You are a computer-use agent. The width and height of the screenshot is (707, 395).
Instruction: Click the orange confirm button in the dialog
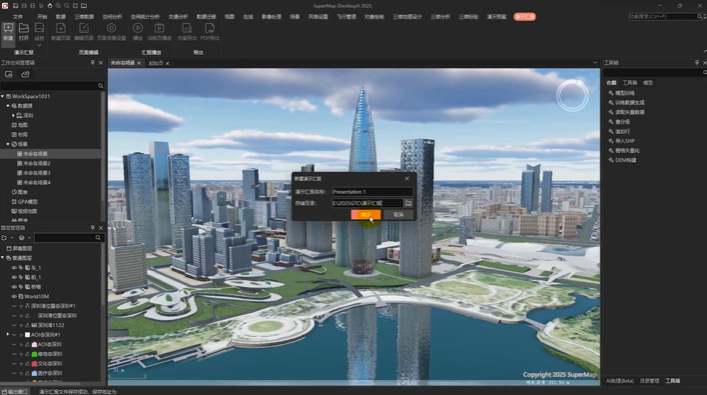[366, 215]
